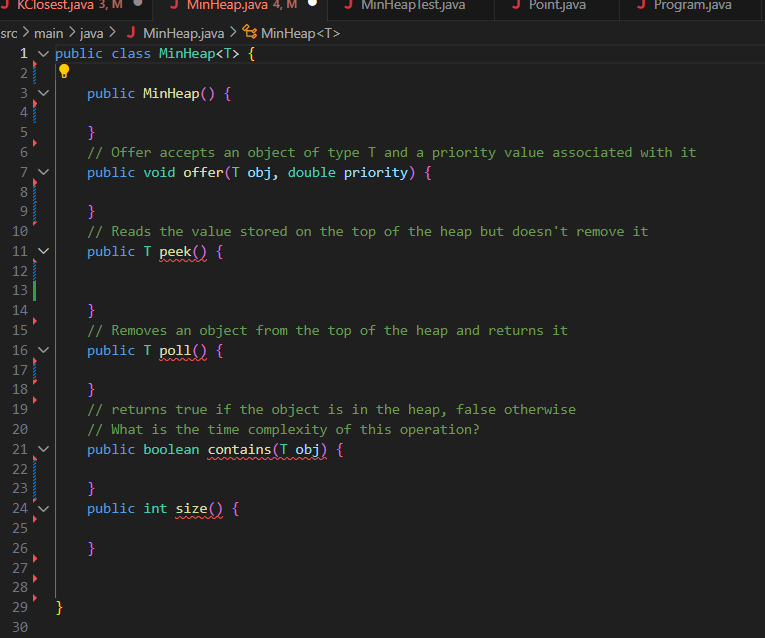Click the 'boolean' return type on line 21

coord(171,449)
